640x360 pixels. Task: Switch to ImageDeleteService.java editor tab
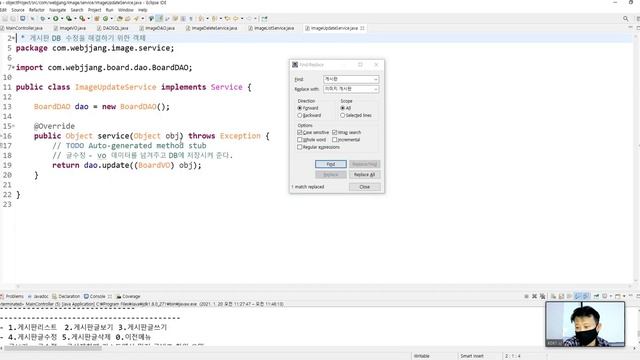coord(212,28)
